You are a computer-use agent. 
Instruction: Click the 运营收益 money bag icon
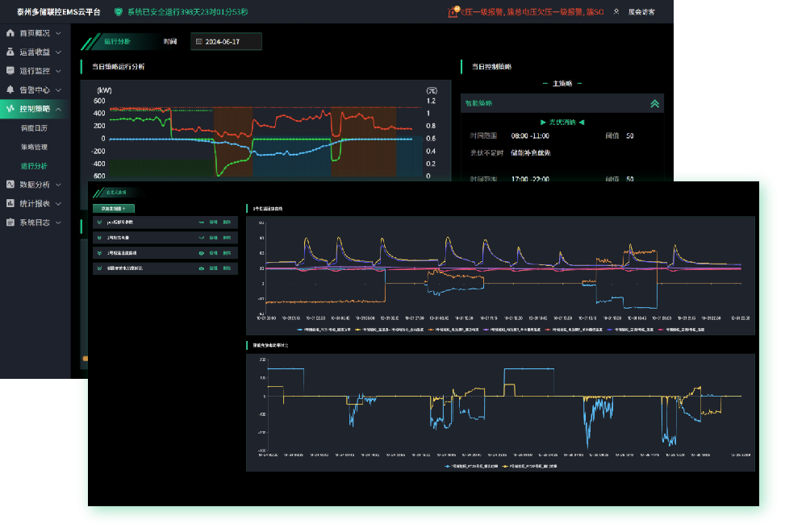(x=10, y=52)
